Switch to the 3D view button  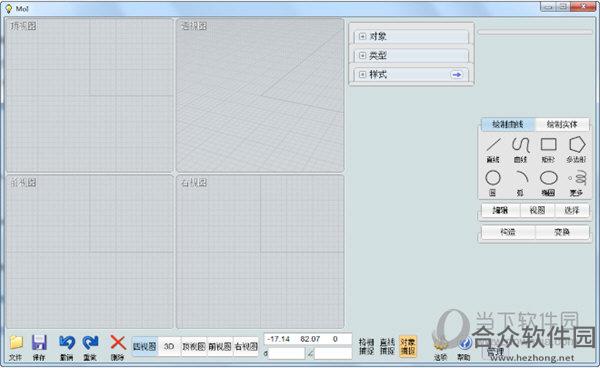point(169,347)
